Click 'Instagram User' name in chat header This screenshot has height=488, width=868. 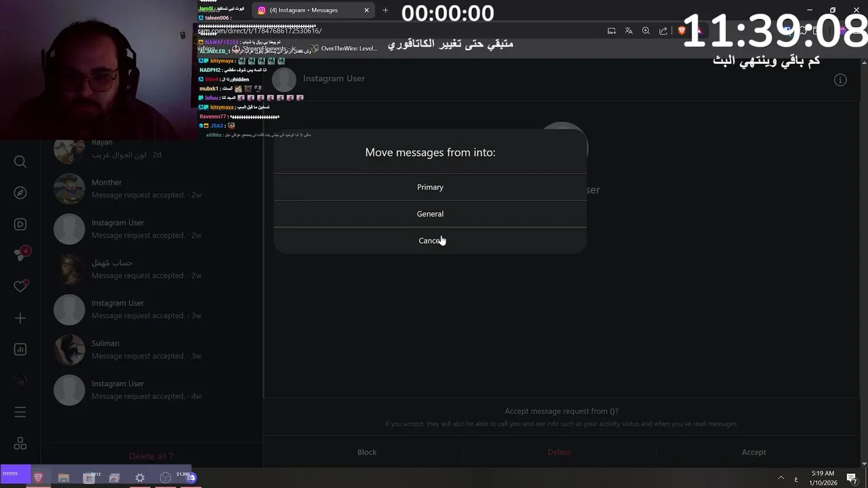click(x=334, y=79)
